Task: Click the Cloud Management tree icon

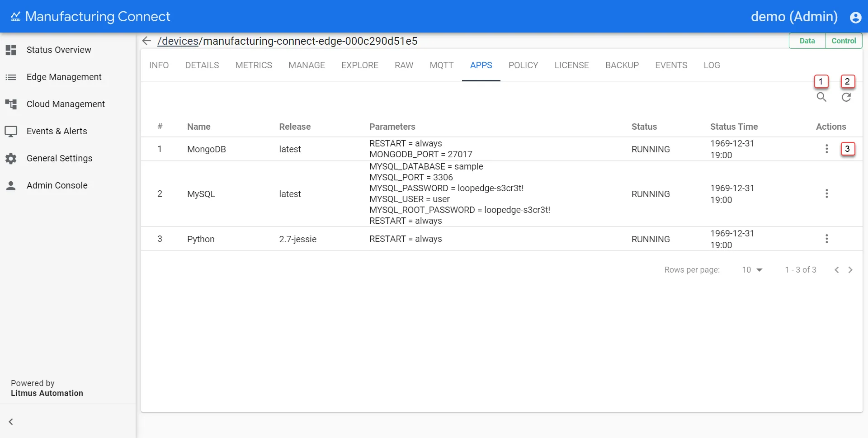Action: [x=11, y=104]
